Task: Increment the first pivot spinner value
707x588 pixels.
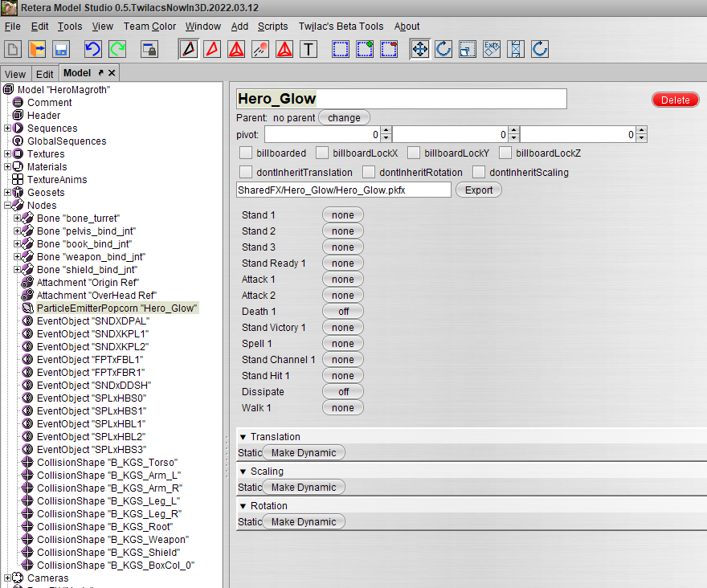Action: tap(386, 130)
